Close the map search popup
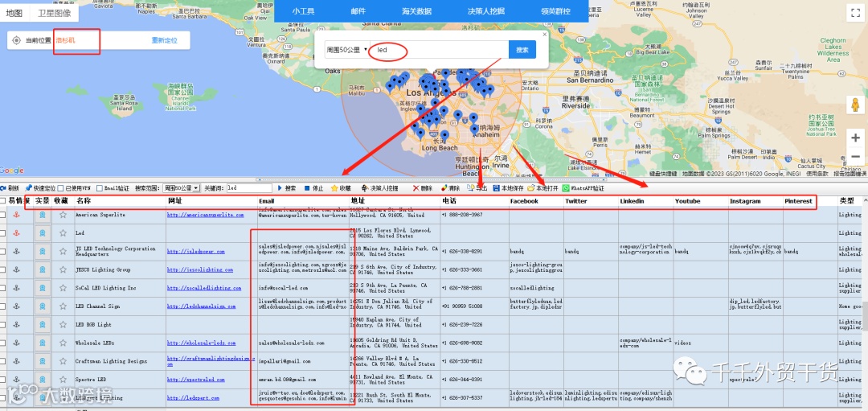This screenshot has height=411, width=868. point(544,34)
